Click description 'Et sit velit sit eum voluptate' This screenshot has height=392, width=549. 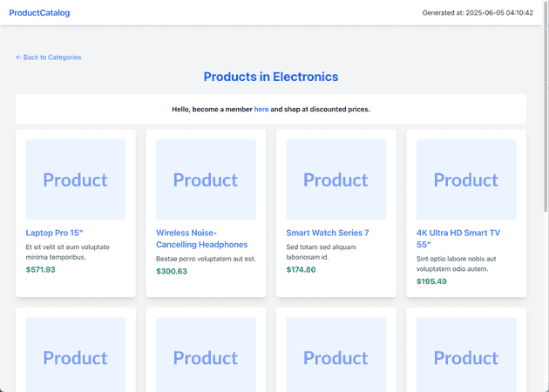pos(68,247)
